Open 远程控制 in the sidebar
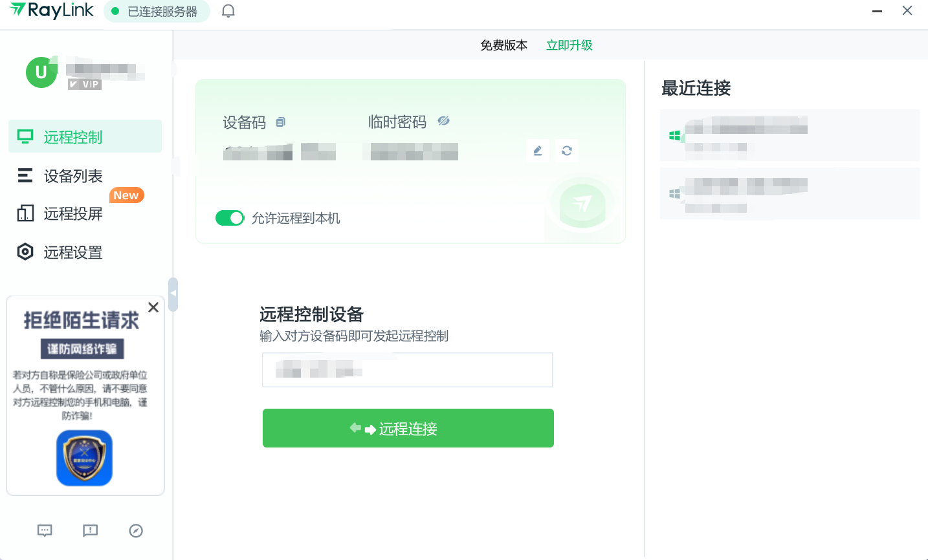Image resolution: width=928 pixels, height=560 pixels. click(x=85, y=136)
